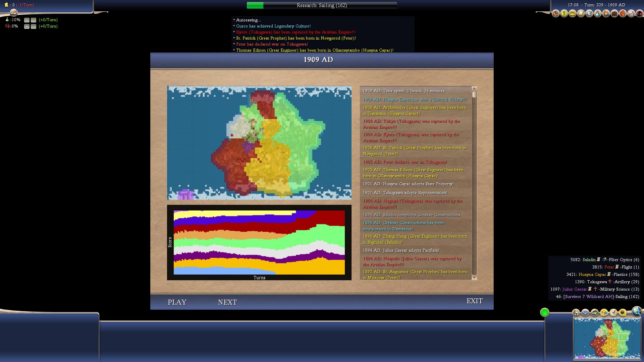
Task: Open the Info Screen graph icon
Action: (631, 13)
